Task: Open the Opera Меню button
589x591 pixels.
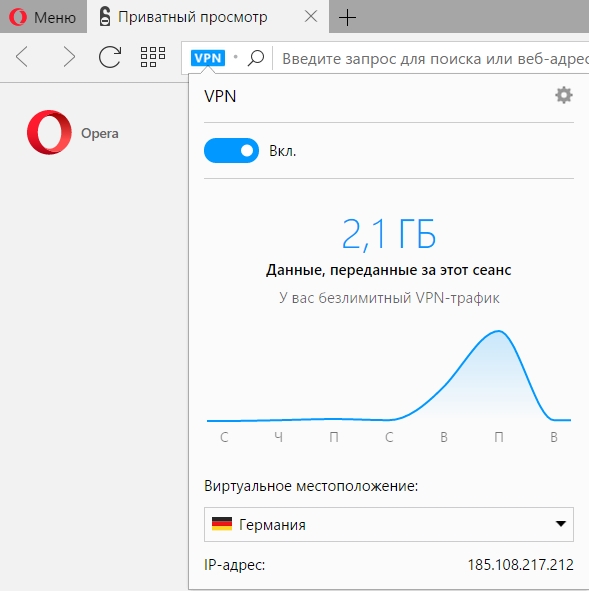Action: pyautogui.click(x=43, y=17)
